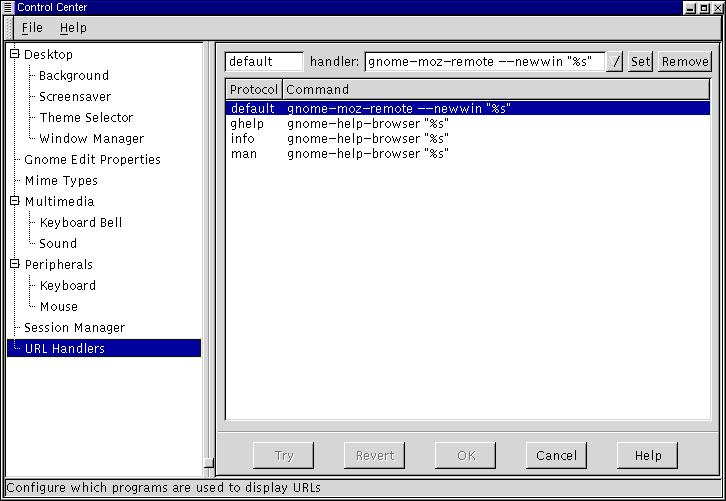Click the handler command text field

485,62
